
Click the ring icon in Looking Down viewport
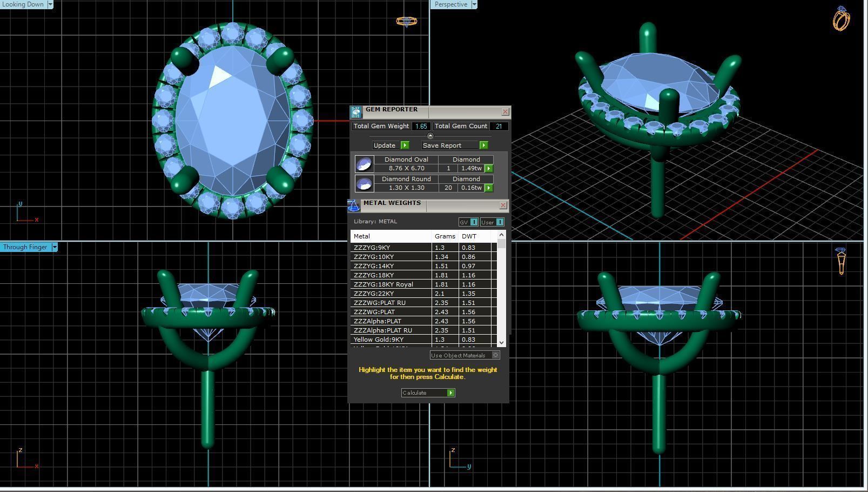click(406, 21)
